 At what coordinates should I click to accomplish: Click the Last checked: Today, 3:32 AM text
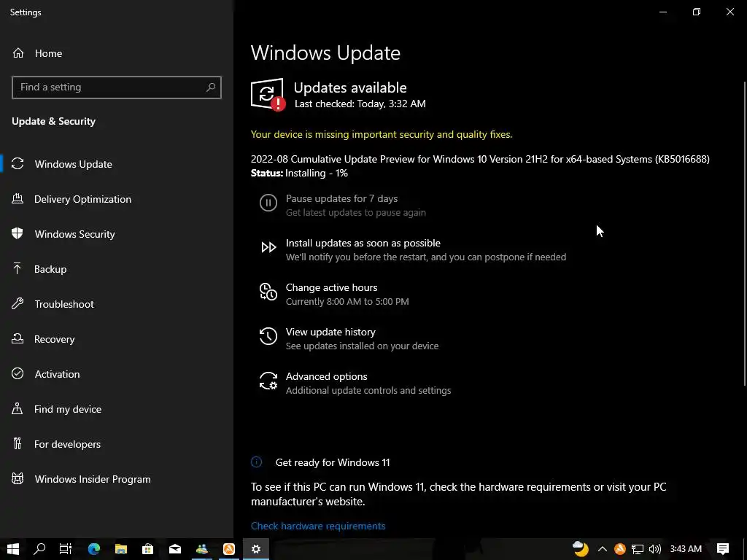click(x=360, y=104)
